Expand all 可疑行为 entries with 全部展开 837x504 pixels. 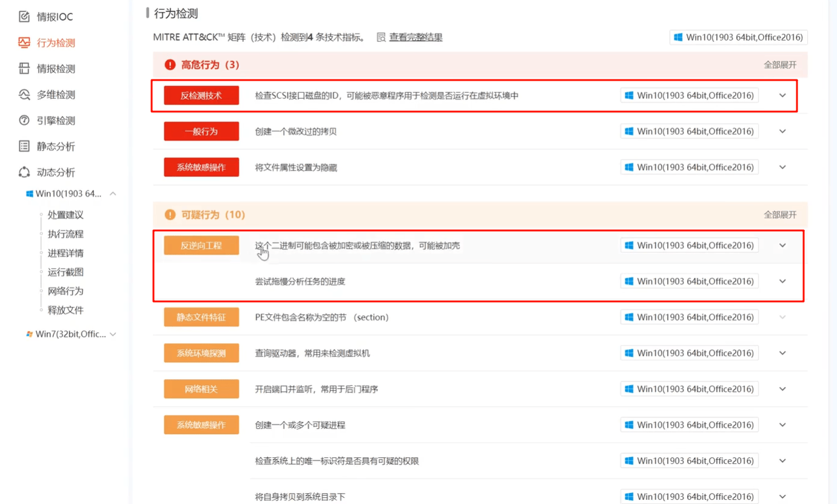point(780,215)
